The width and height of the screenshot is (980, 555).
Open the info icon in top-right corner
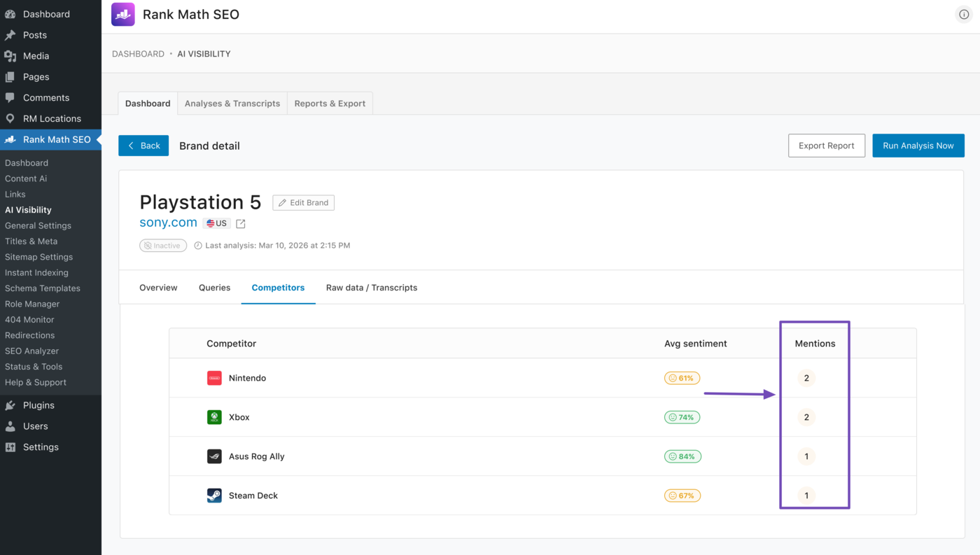(964, 15)
